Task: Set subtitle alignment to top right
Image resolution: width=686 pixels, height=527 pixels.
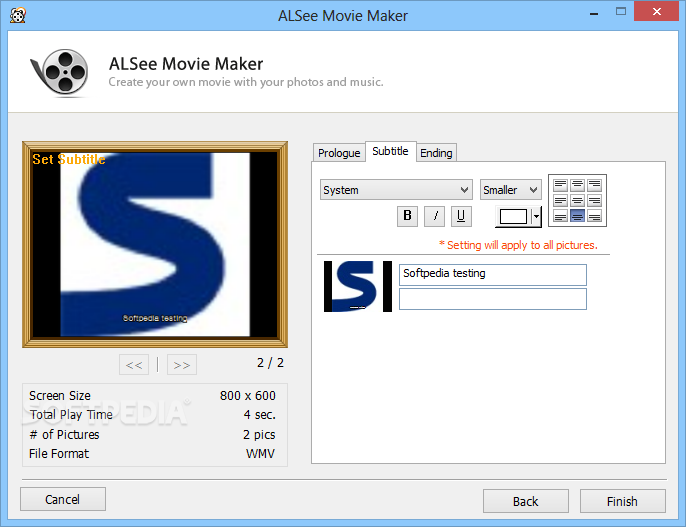Action: pos(594,185)
